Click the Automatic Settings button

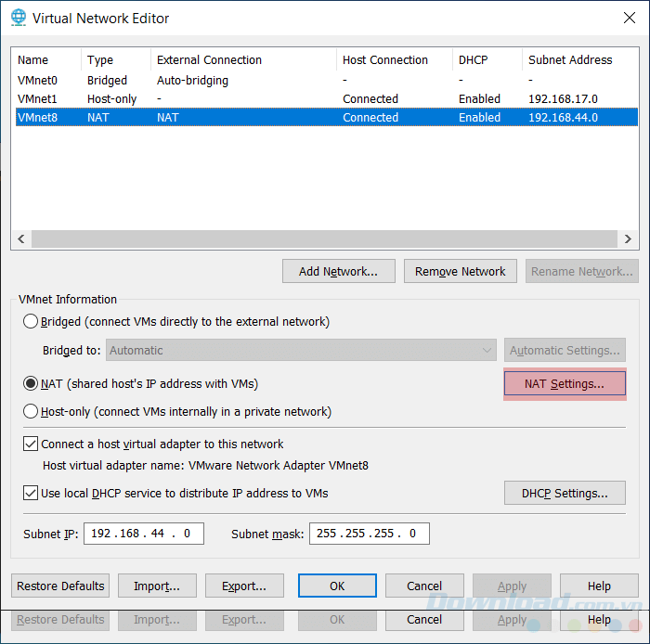pyautogui.click(x=565, y=351)
